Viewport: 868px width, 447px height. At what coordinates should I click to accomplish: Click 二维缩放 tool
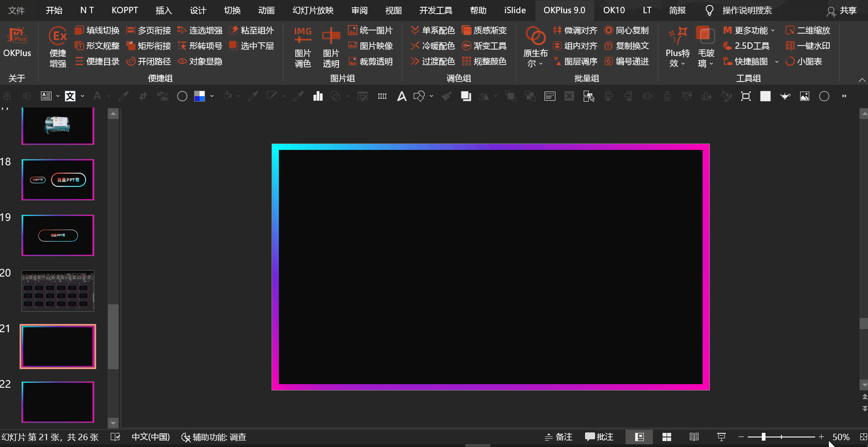point(808,31)
